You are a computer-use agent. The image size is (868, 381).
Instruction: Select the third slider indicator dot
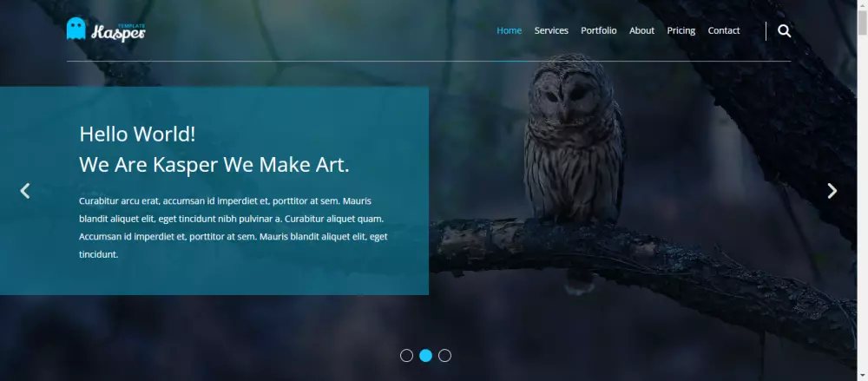(x=444, y=356)
